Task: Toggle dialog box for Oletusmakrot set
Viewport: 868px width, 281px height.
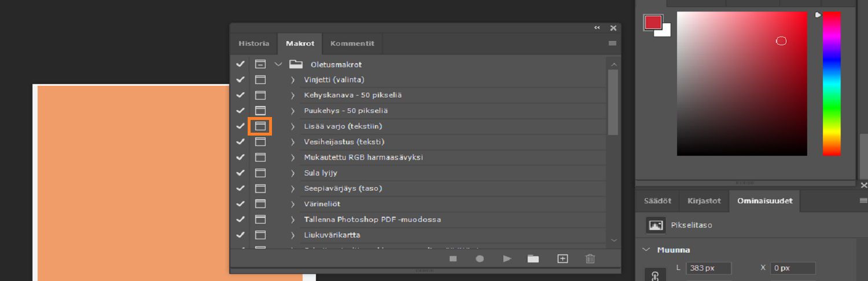Action: click(260, 64)
